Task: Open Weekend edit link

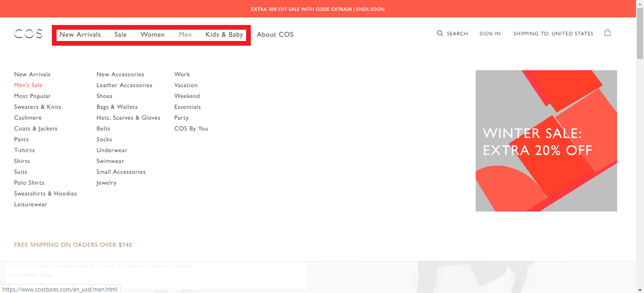Action: [187, 96]
